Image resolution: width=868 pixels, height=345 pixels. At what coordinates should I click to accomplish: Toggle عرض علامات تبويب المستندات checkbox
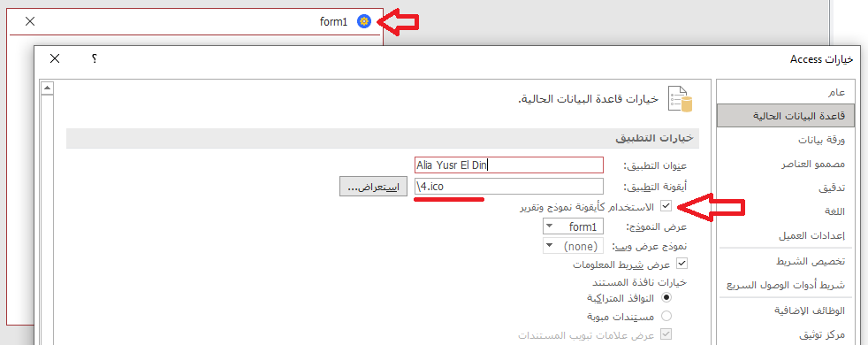(666, 335)
